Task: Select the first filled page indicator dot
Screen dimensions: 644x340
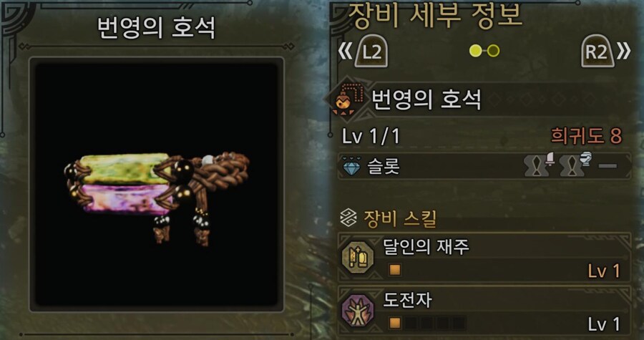Action: (x=476, y=51)
